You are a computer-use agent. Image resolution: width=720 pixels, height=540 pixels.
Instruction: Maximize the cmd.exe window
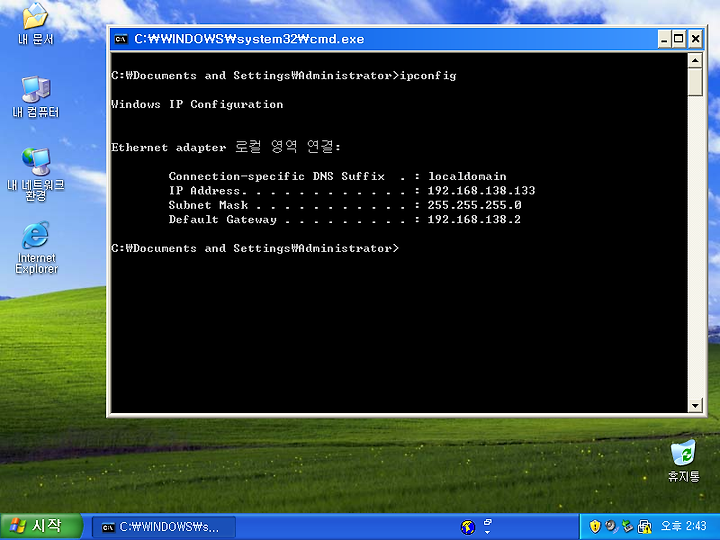[x=679, y=39]
